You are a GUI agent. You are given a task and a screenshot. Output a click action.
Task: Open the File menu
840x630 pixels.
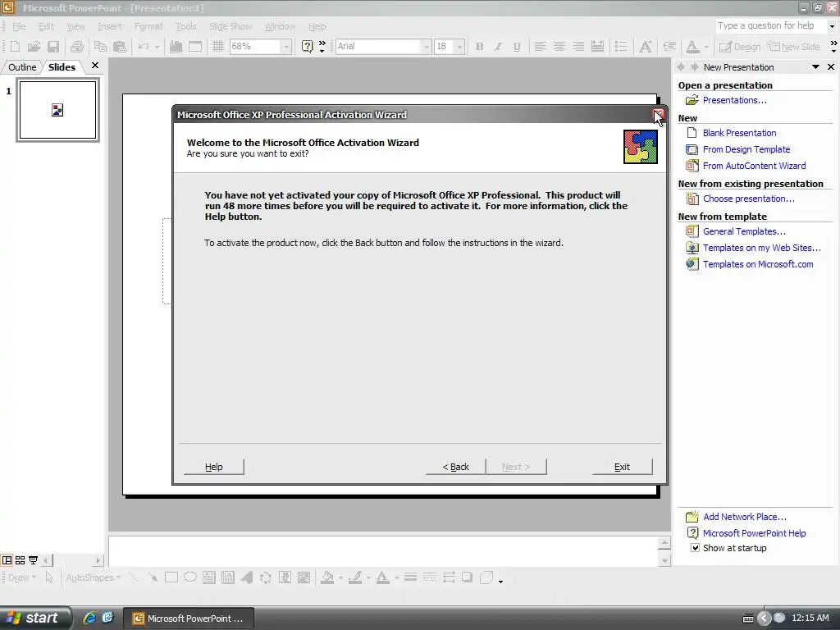[x=19, y=26]
